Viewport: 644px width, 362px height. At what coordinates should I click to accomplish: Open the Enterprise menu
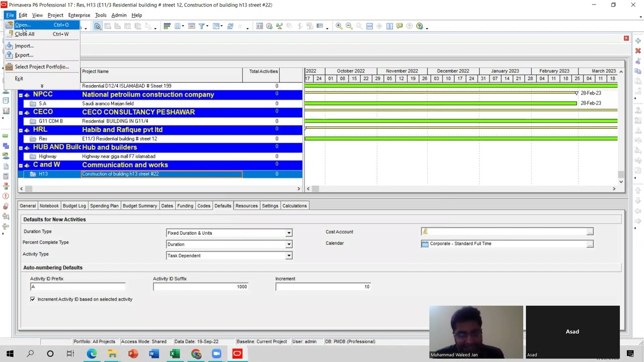(x=79, y=15)
